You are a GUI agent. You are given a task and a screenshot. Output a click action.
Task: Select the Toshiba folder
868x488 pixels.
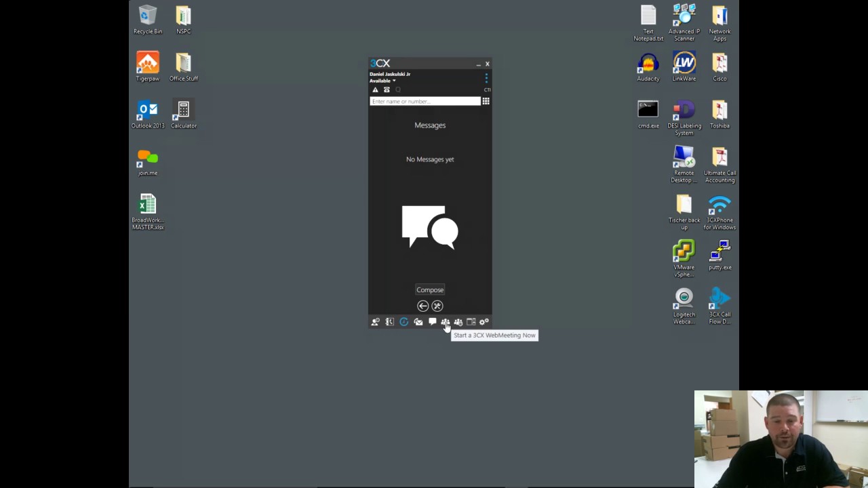click(720, 114)
